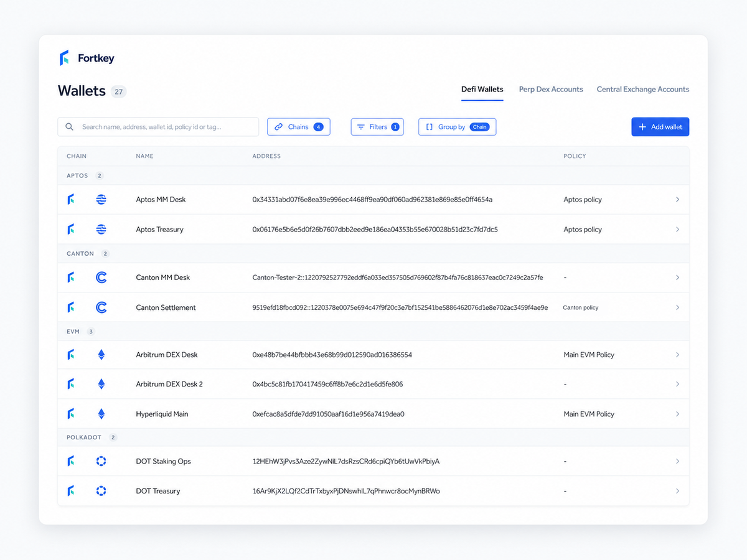Click Fortkey icon in DOT Treasury row
Screen dimensions: 747x560
tap(71, 491)
